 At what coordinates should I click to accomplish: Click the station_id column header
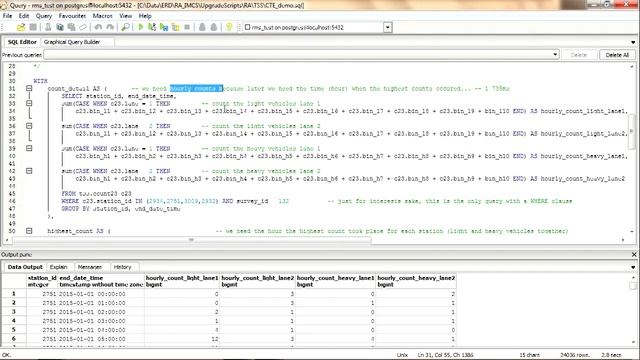(x=42, y=281)
